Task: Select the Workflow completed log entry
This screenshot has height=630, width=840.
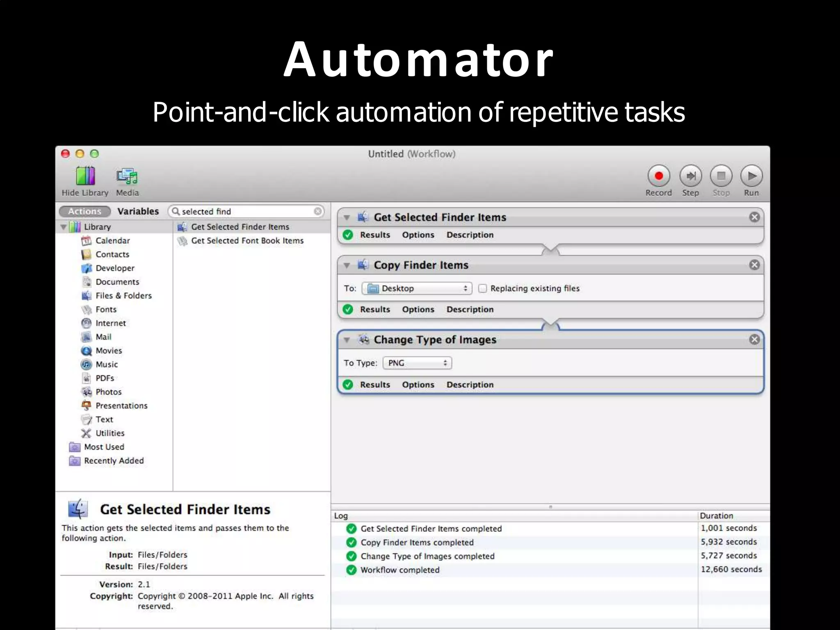Action: (x=550, y=570)
